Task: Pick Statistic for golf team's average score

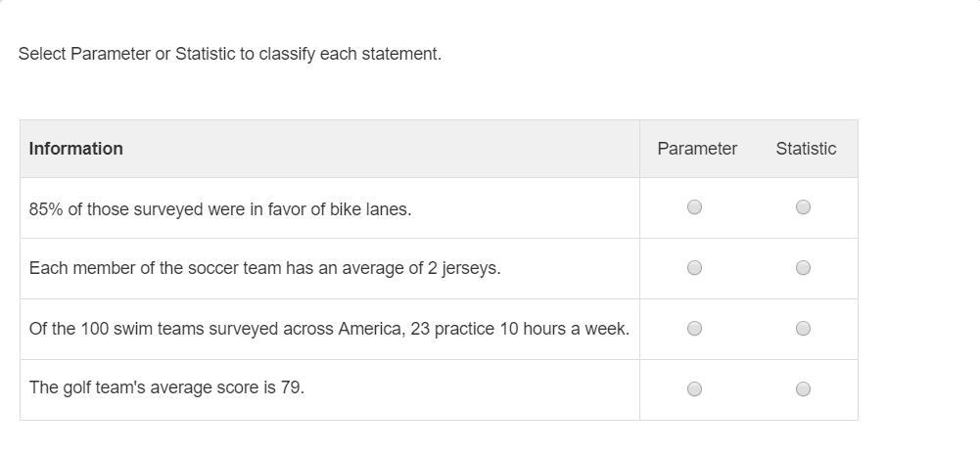Action: click(x=803, y=389)
